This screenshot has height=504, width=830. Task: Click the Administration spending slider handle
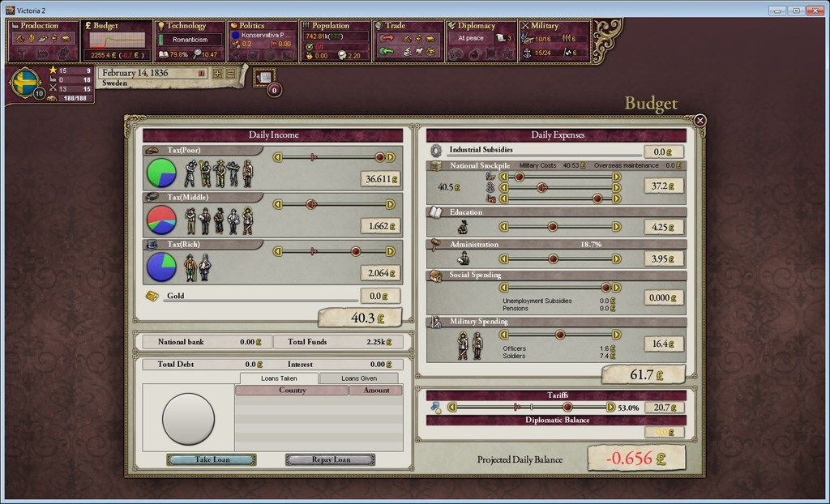[553, 258]
